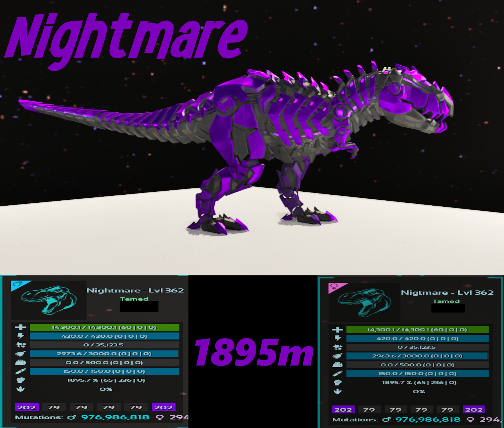The image size is (504, 428).
Task: Click the food bar reading 2963.6 / 3000.0
Action: point(417,356)
